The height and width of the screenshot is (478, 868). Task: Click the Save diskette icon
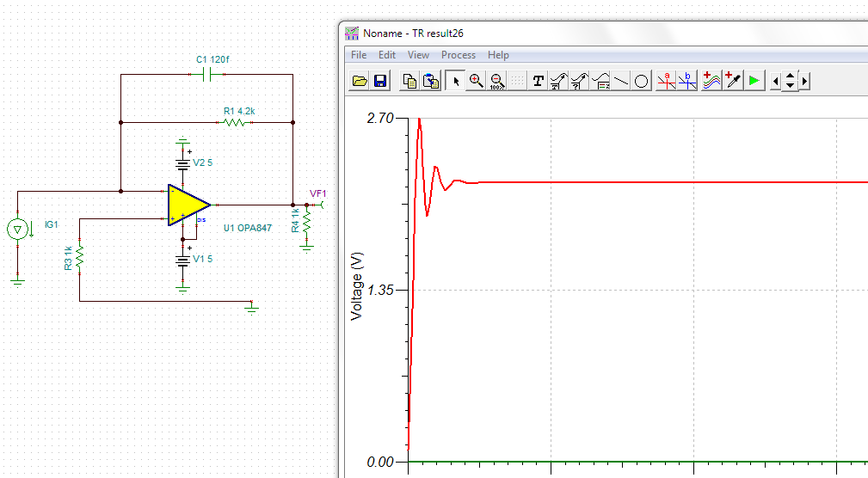coord(380,81)
